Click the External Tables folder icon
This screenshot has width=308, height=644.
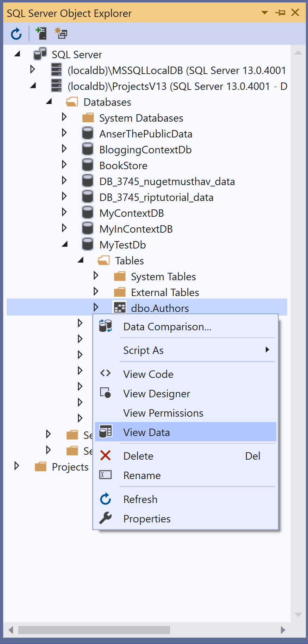coord(120,292)
